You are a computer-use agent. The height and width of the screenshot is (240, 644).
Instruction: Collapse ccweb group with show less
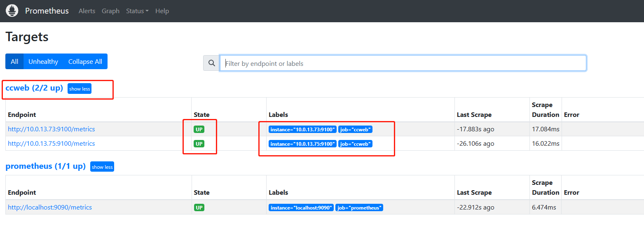(x=80, y=89)
